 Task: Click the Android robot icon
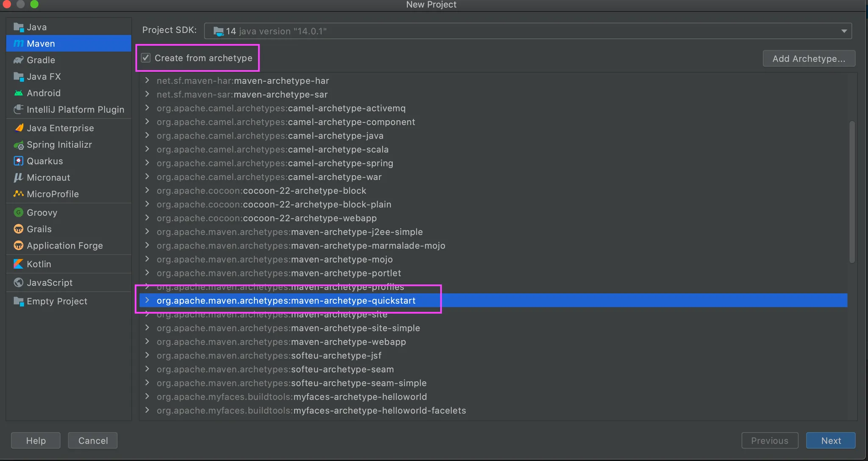[x=18, y=93]
